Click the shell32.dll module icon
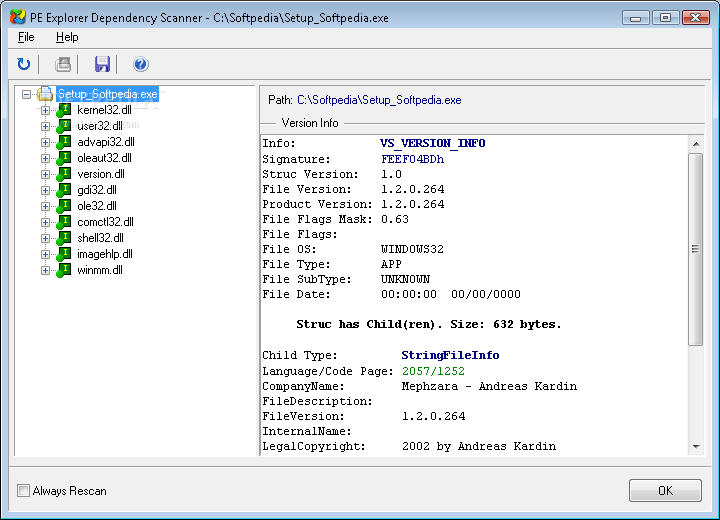Viewport: 720px width, 520px height. tap(64, 238)
